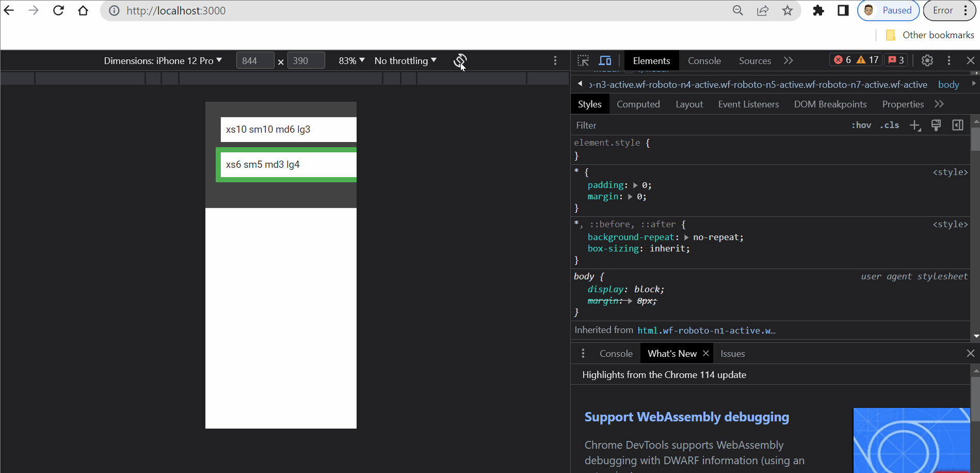The height and width of the screenshot is (473, 980).
Task: Expand the padding shorthand property
Action: click(635, 185)
